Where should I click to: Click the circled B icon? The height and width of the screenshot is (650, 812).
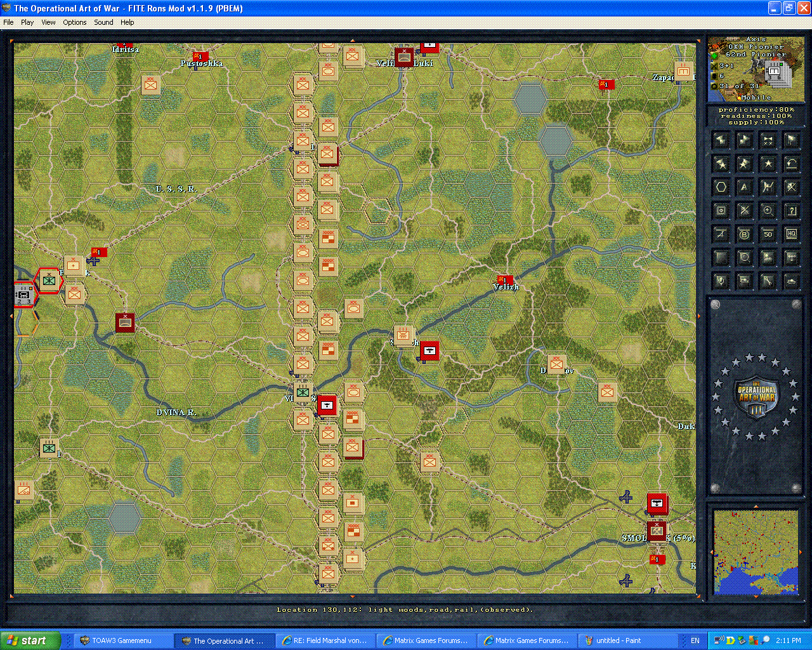pyautogui.click(x=745, y=234)
